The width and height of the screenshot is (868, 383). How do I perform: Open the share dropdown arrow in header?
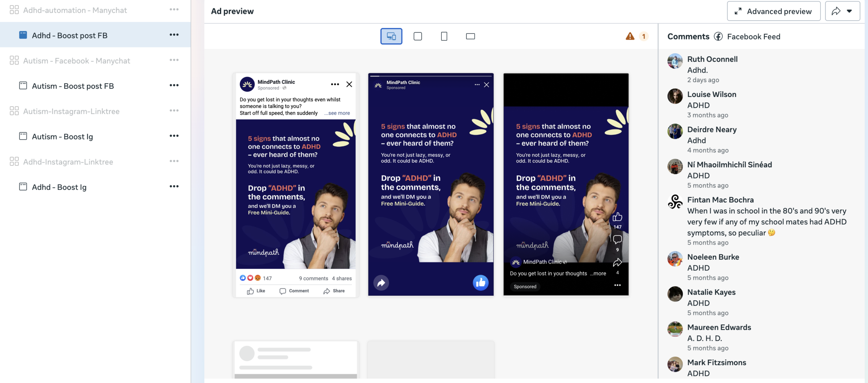pos(849,11)
